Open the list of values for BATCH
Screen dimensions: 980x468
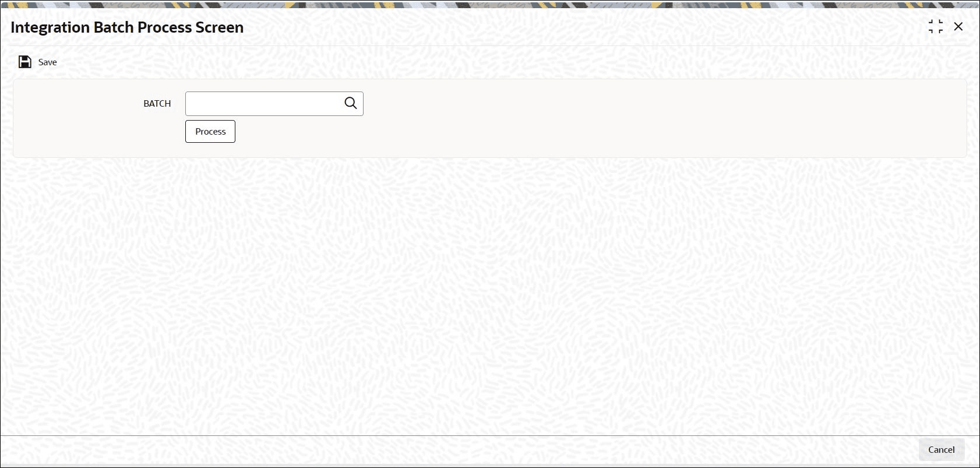pyautogui.click(x=350, y=103)
